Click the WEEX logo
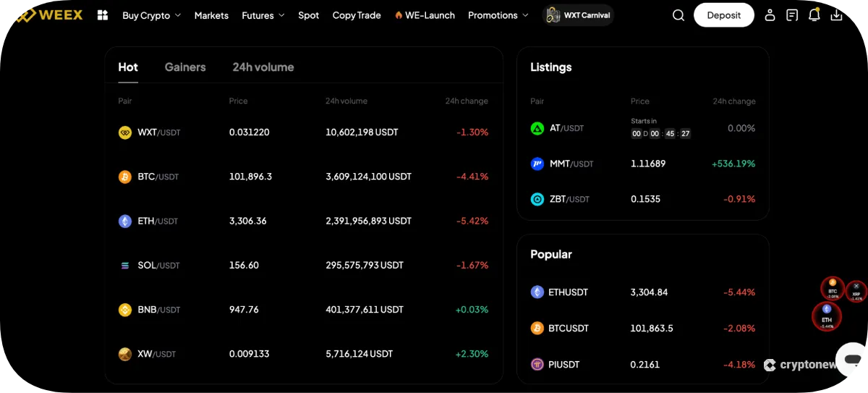 tap(51, 15)
